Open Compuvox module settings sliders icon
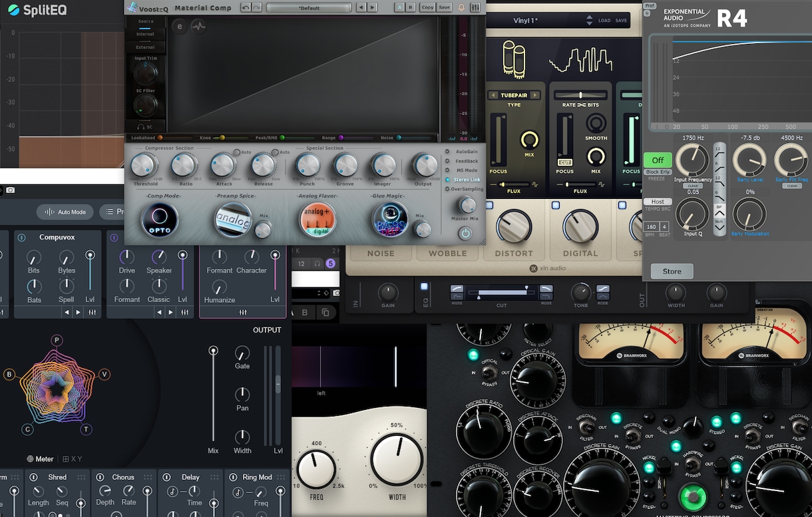This screenshot has height=517, width=812. click(92, 312)
